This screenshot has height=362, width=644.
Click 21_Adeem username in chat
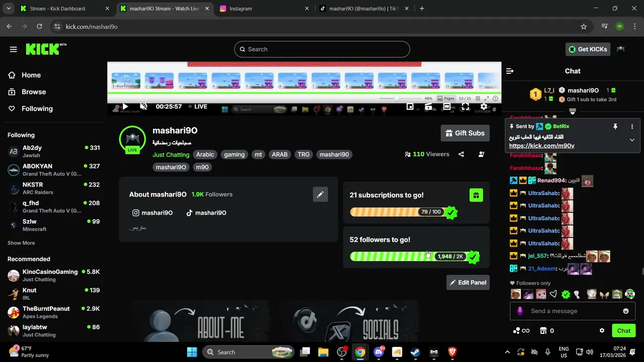pyautogui.click(x=541, y=268)
